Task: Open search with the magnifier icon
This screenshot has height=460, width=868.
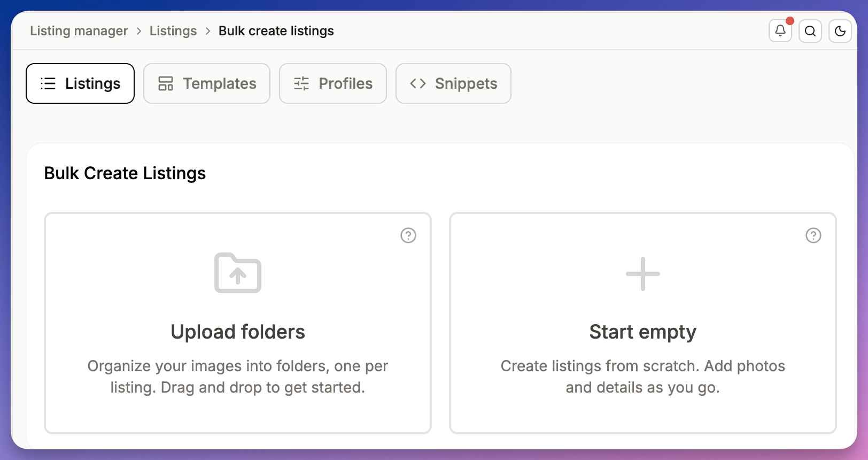Action: (x=810, y=31)
